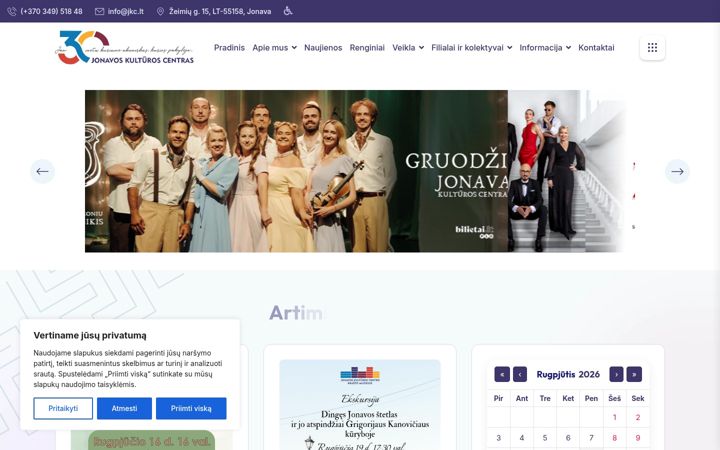Image resolution: width=720 pixels, height=450 pixels.
Task: Open the staircase group slide image
Action: tap(566, 171)
